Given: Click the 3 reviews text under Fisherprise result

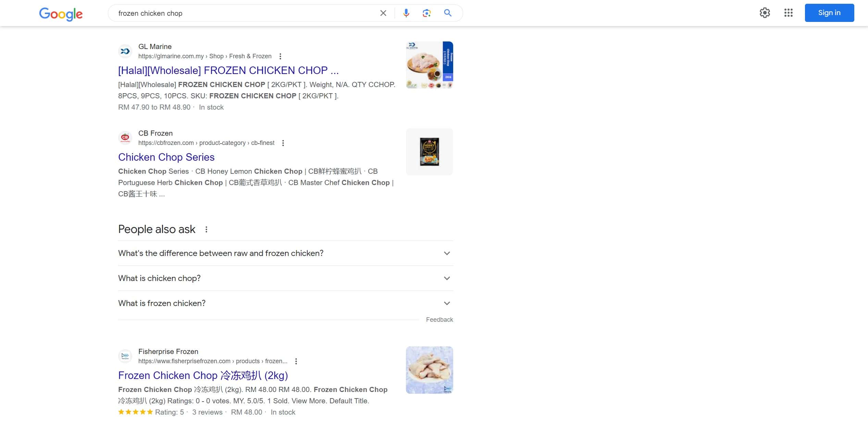Looking at the screenshot, I should click(207, 412).
